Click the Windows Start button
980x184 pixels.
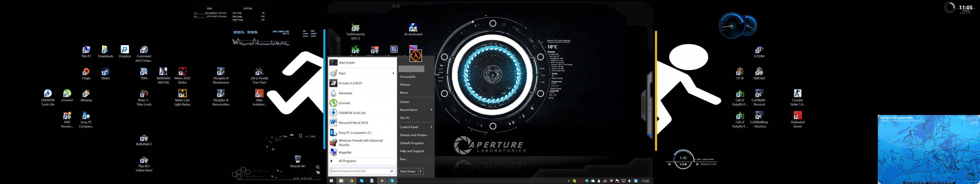coord(331,181)
